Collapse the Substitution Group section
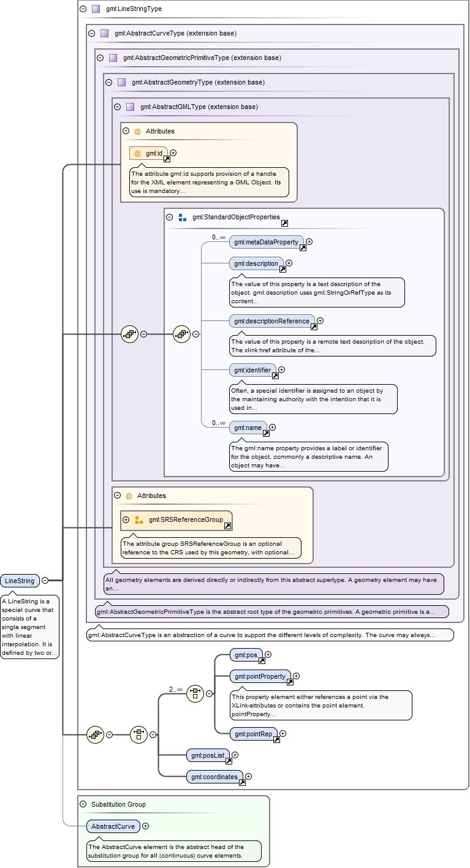 pyautogui.click(x=83, y=804)
